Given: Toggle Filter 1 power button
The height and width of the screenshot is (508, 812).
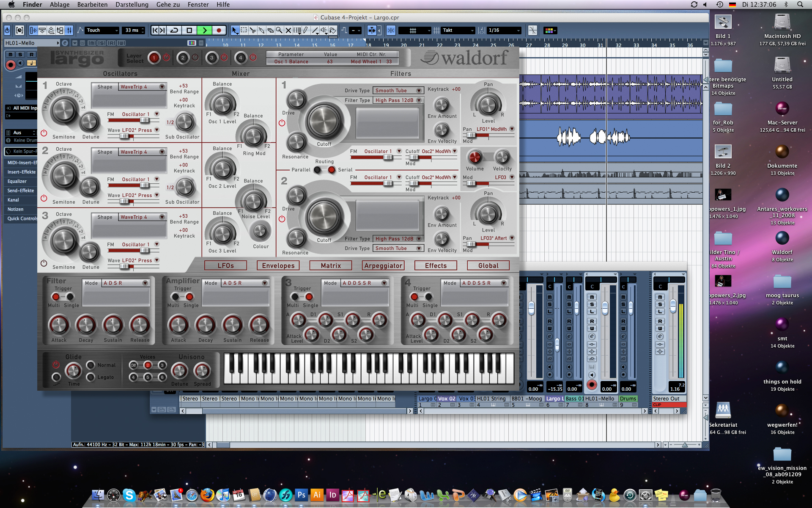Looking at the screenshot, I should pyautogui.click(x=282, y=123).
